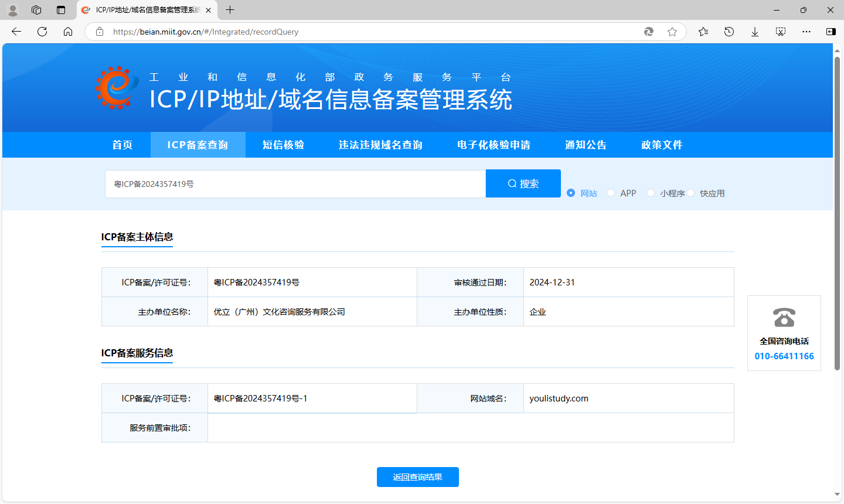Refresh the current page
This screenshot has height=504, width=844.
point(42,32)
